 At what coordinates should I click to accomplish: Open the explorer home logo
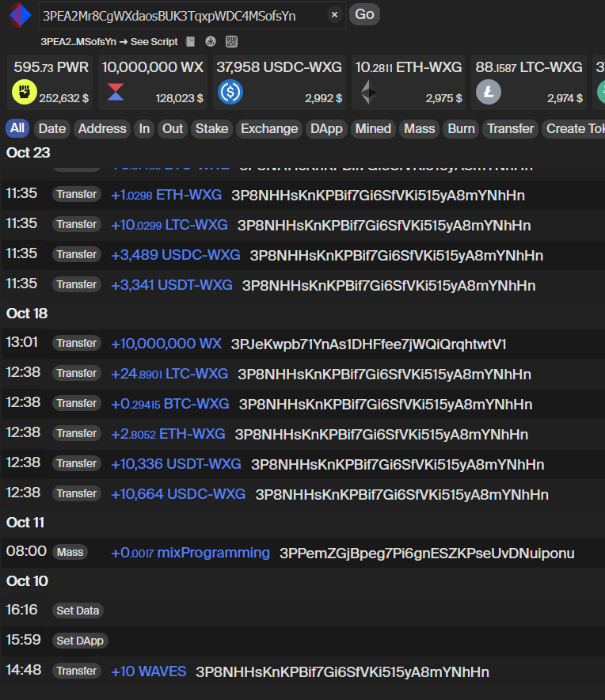20,15
